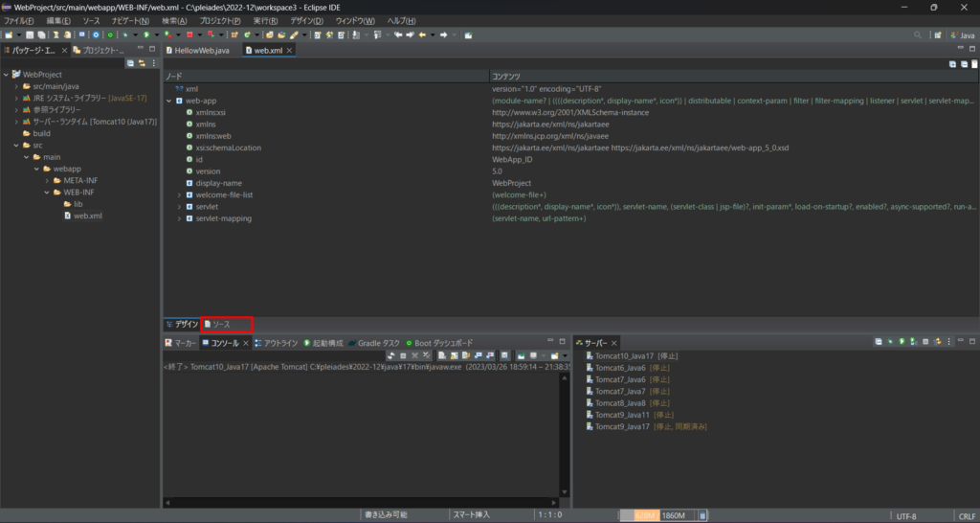The height and width of the screenshot is (523, 980).
Task: Click the Save icon in main toolbar
Action: [x=31, y=35]
